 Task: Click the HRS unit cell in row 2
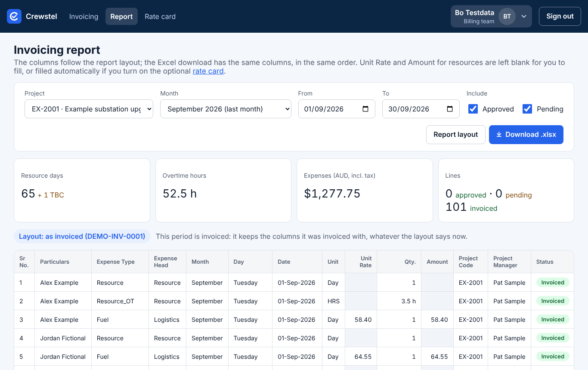click(334, 301)
